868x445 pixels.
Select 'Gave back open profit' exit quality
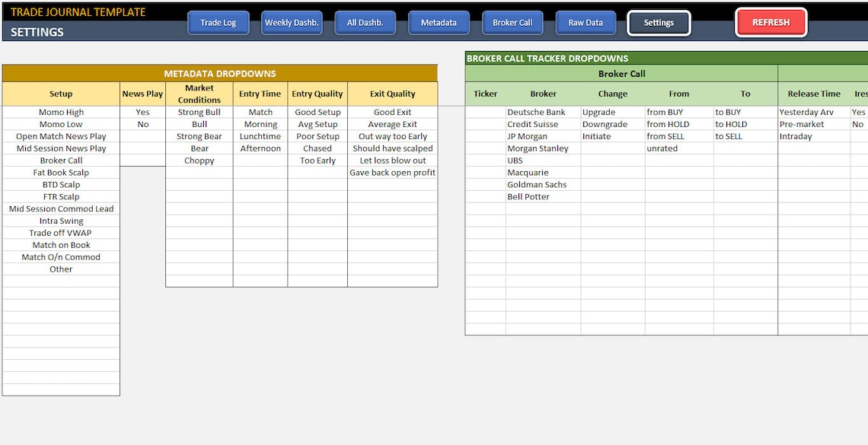(393, 172)
